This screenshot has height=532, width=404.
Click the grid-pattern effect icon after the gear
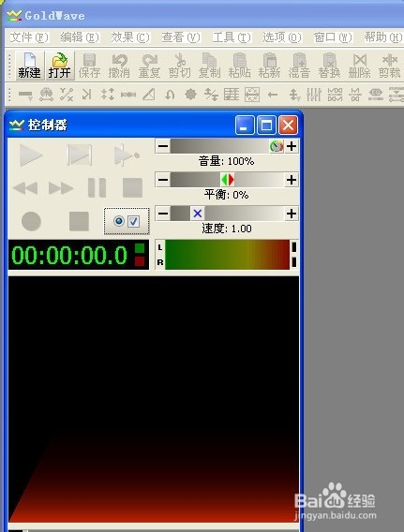[x=232, y=95]
